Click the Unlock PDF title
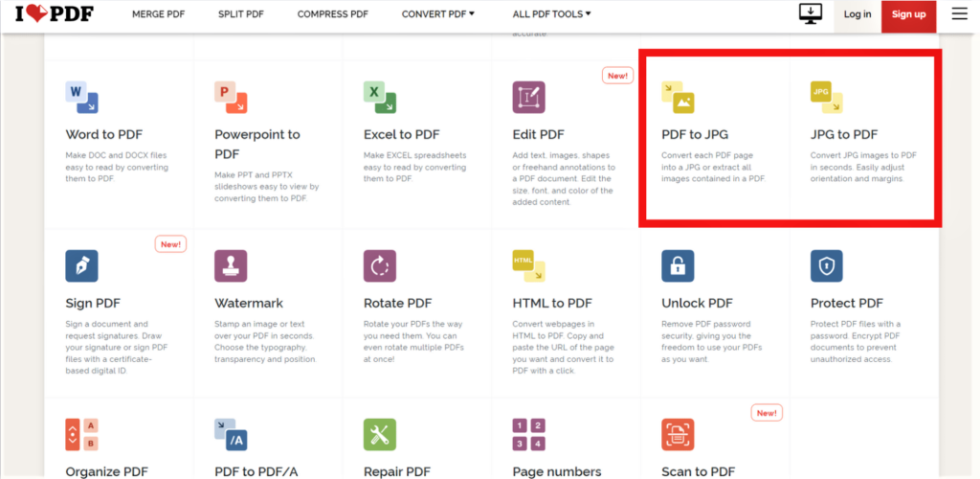This screenshot has width=980, height=479. click(697, 304)
